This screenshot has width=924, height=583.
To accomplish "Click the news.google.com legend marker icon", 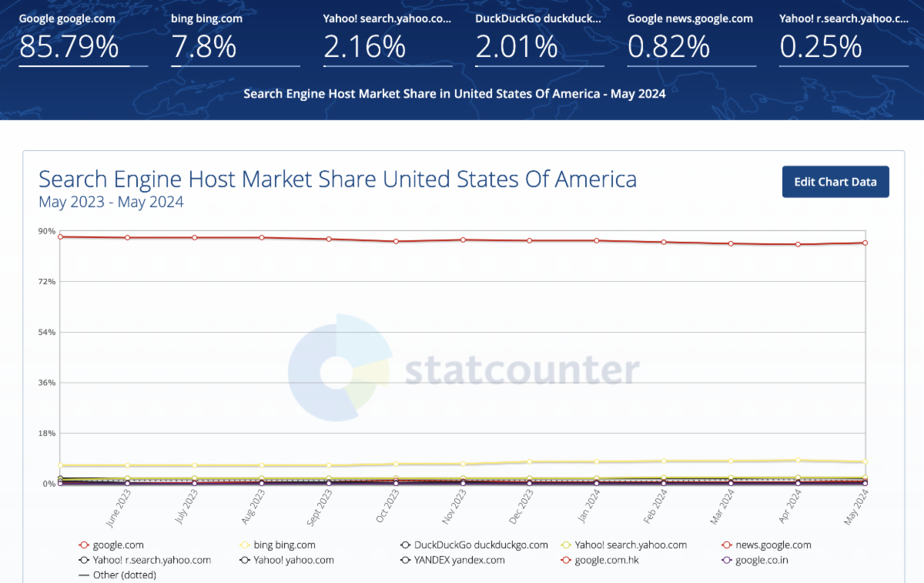I will [726, 545].
